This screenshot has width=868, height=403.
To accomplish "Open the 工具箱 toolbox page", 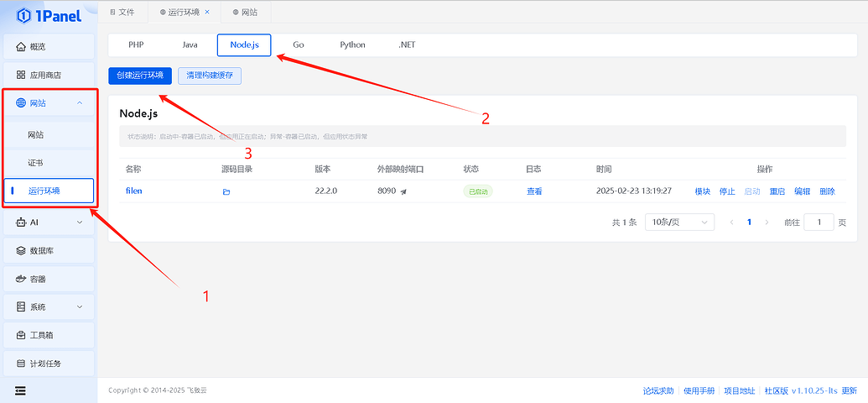I will coord(49,335).
